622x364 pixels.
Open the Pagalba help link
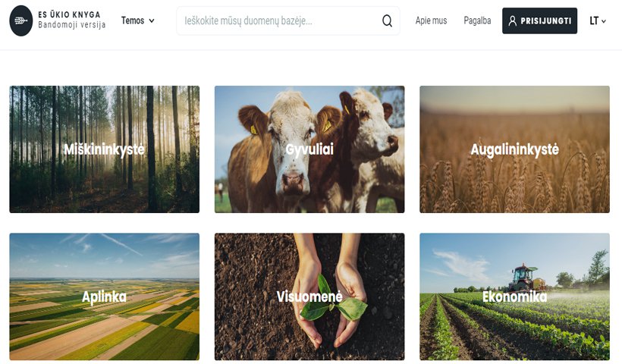(x=477, y=20)
